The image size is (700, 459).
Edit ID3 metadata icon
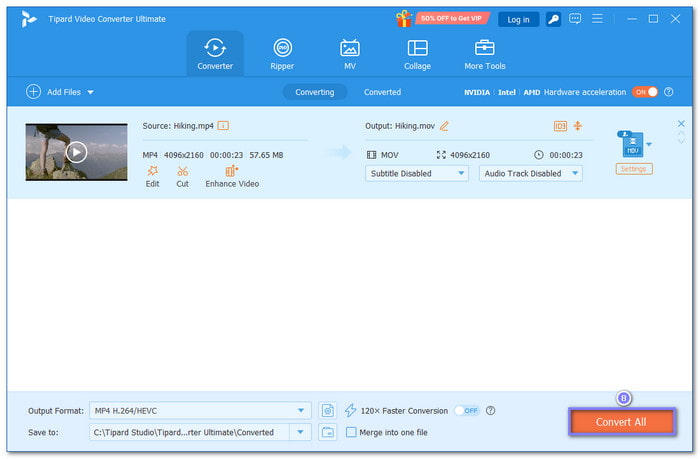pos(560,126)
